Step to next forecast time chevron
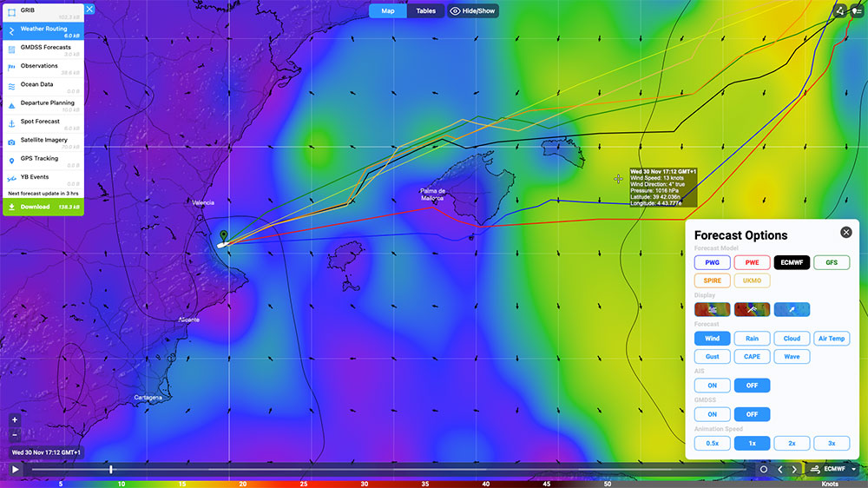This screenshot has height=488, width=868. [794, 469]
